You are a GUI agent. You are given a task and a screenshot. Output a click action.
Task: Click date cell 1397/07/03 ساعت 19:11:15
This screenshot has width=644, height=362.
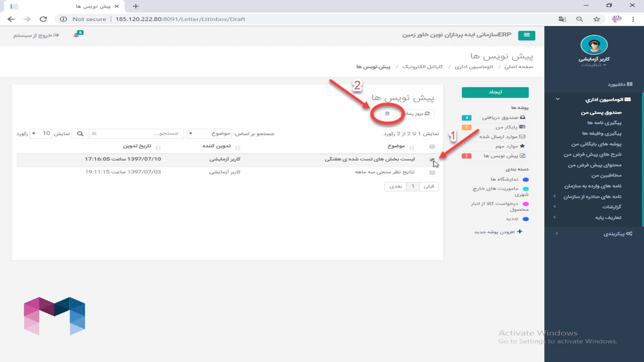tap(123, 172)
